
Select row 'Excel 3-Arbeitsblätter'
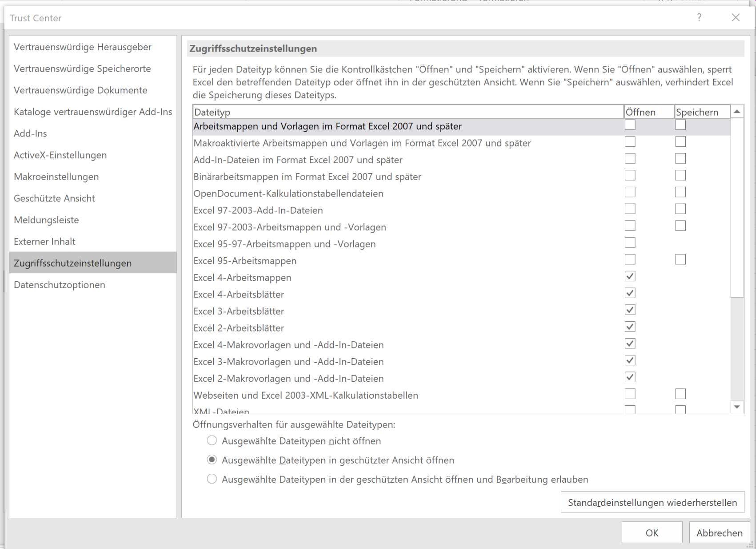tap(462, 311)
